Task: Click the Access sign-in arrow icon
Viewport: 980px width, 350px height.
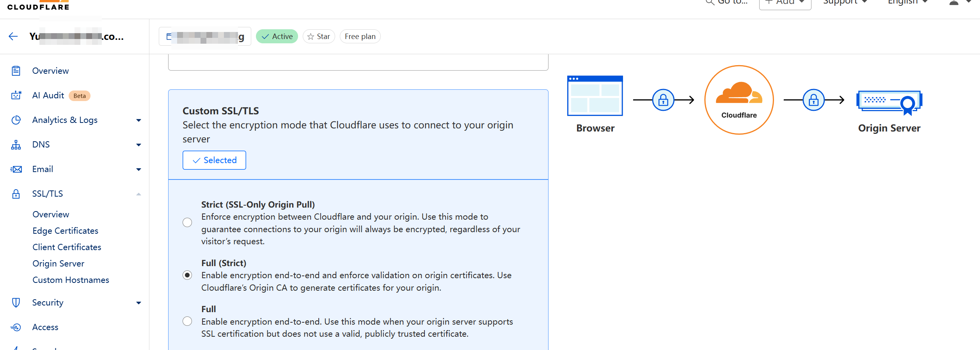Action: click(16, 327)
